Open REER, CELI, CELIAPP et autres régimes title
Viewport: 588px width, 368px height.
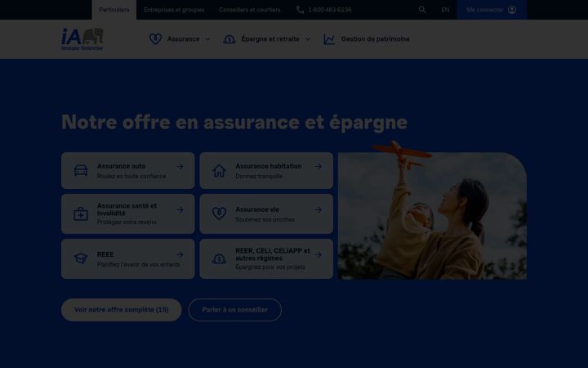click(x=273, y=254)
